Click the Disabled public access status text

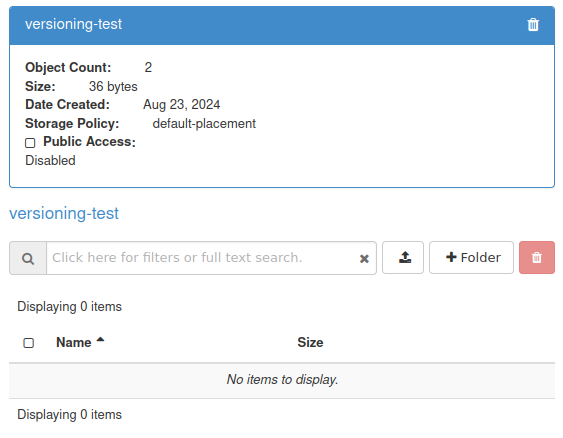(50, 160)
